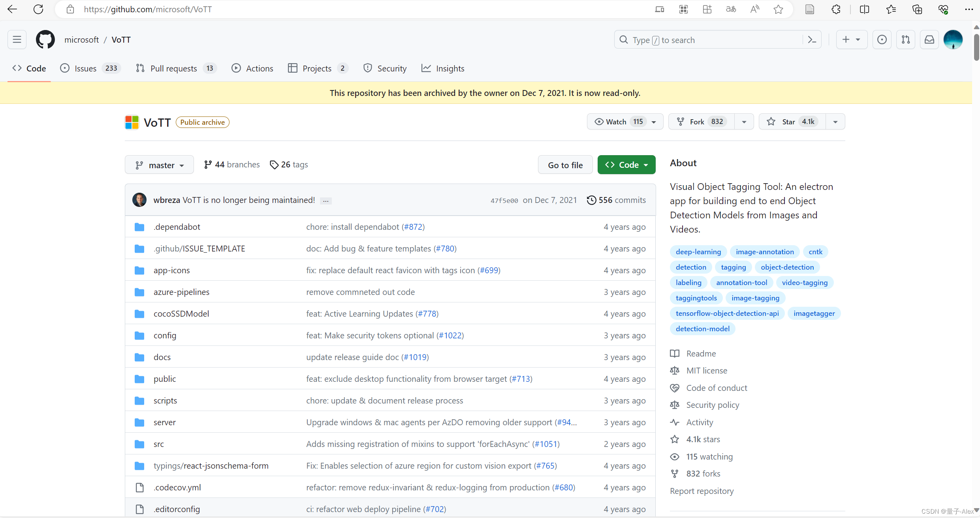This screenshot has width=980, height=518.
Task: Switch to the Issues tab
Action: (85, 68)
